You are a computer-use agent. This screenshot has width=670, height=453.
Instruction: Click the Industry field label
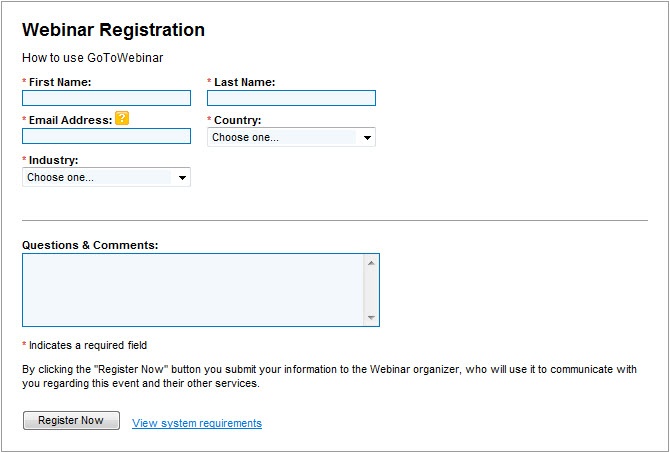pos(53,160)
